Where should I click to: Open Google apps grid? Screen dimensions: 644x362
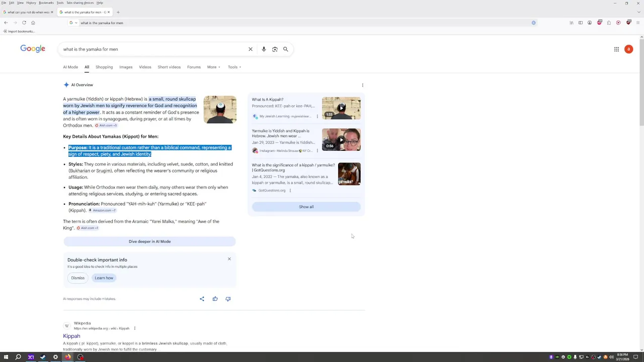[x=616, y=49]
